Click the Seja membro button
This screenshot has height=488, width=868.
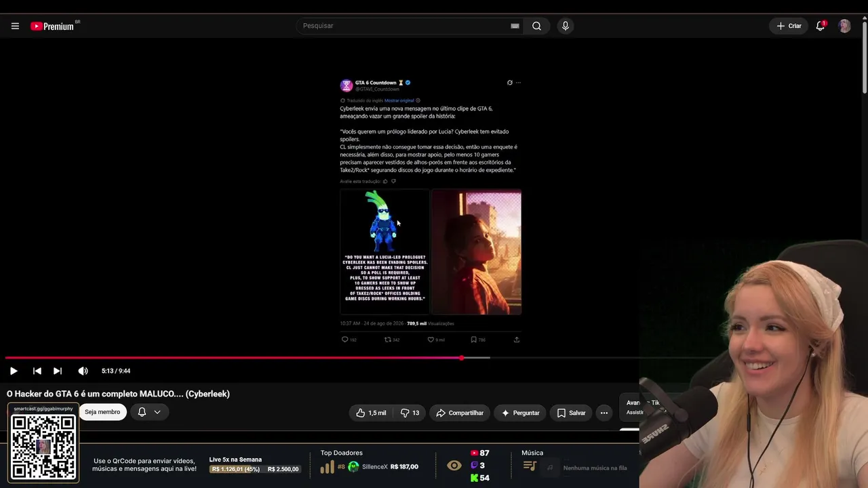point(102,412)
